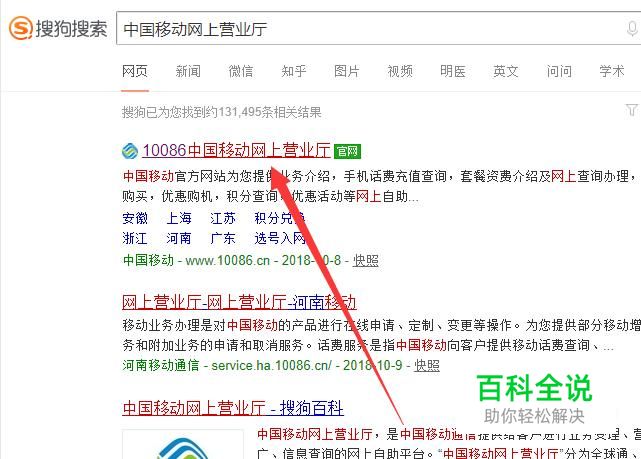641x459 pixels.
Task: Open 快照 for www.10086.cn result
Action: pyautogui.click(x=365, y=260)
